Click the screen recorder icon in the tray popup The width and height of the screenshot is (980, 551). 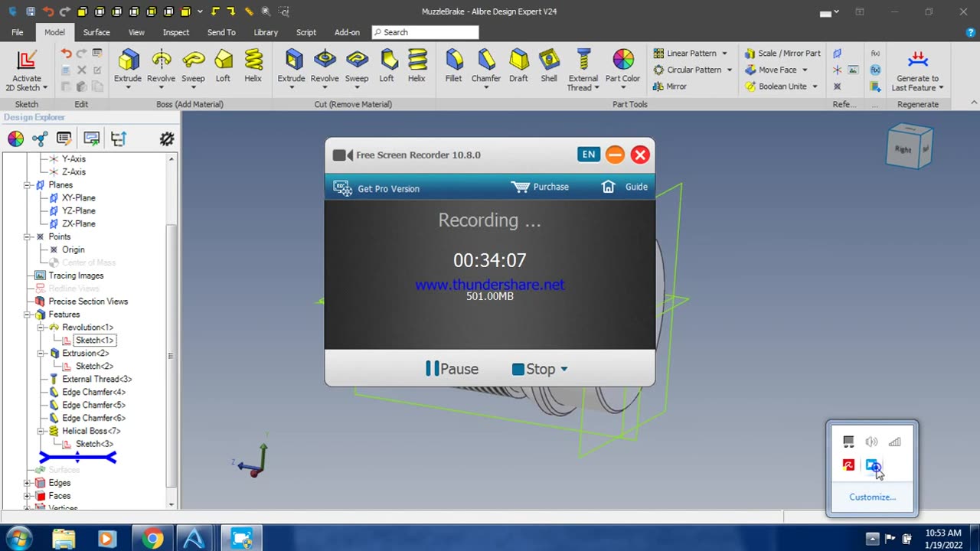873,465
